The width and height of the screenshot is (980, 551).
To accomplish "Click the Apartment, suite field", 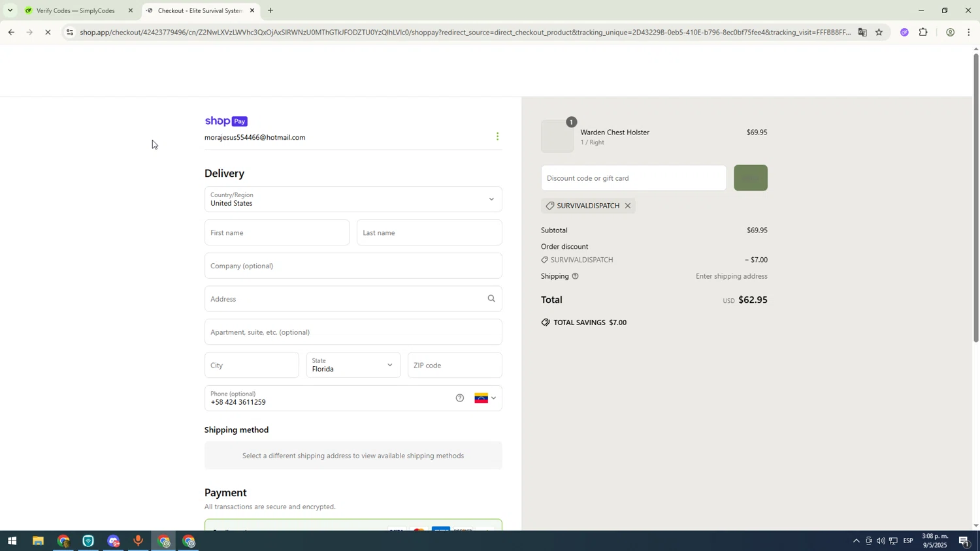I will point(353,332).
